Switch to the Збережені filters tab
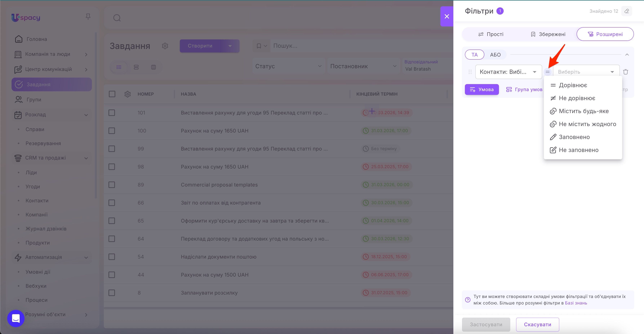644x334 pixels. 548,34
